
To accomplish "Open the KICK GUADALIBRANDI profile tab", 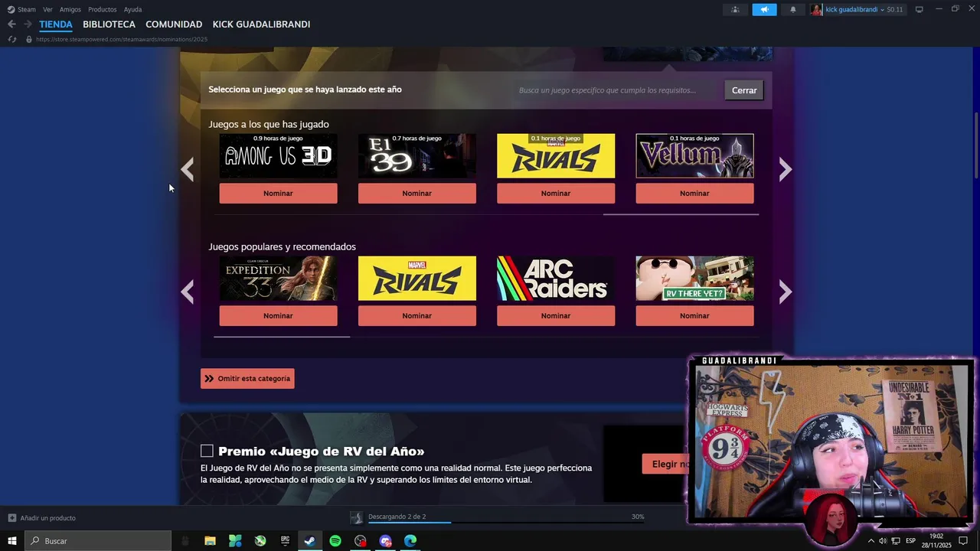I will (261, 24).
